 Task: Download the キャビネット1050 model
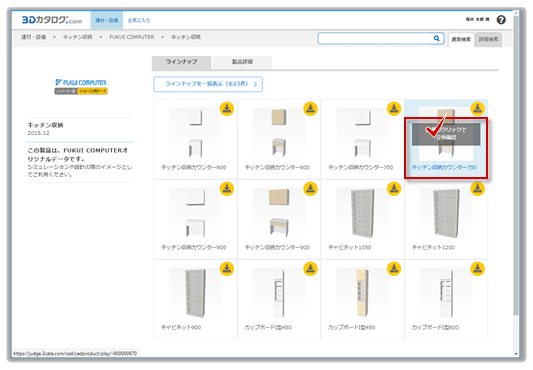pyautogui.click(x=394, y=189)
